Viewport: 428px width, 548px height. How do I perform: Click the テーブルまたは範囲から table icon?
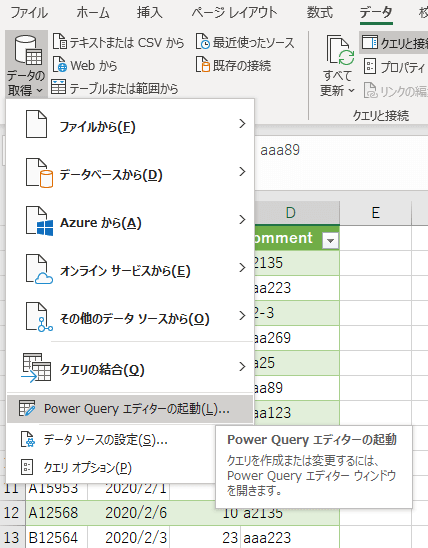tap(58, 87)
